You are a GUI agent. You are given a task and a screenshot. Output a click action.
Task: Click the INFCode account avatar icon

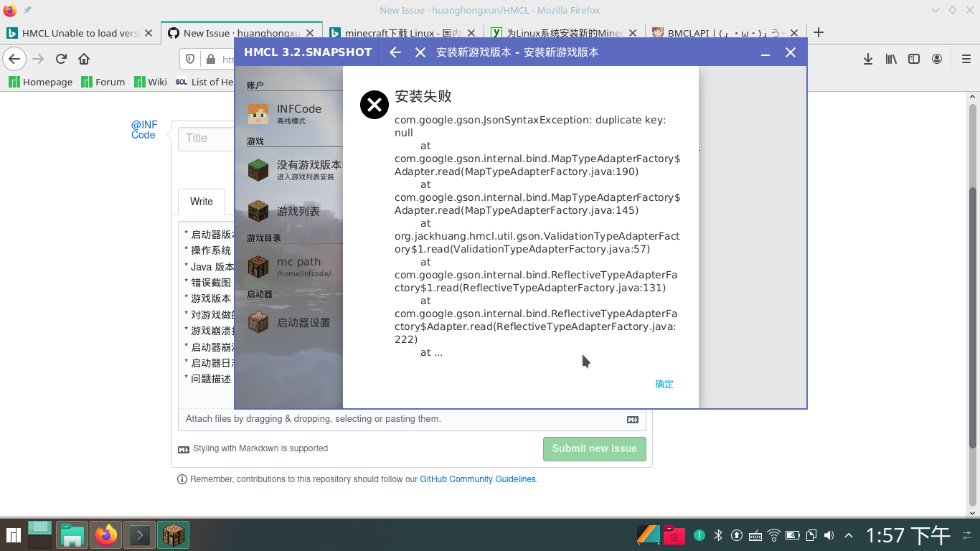(x=258, y=114)
